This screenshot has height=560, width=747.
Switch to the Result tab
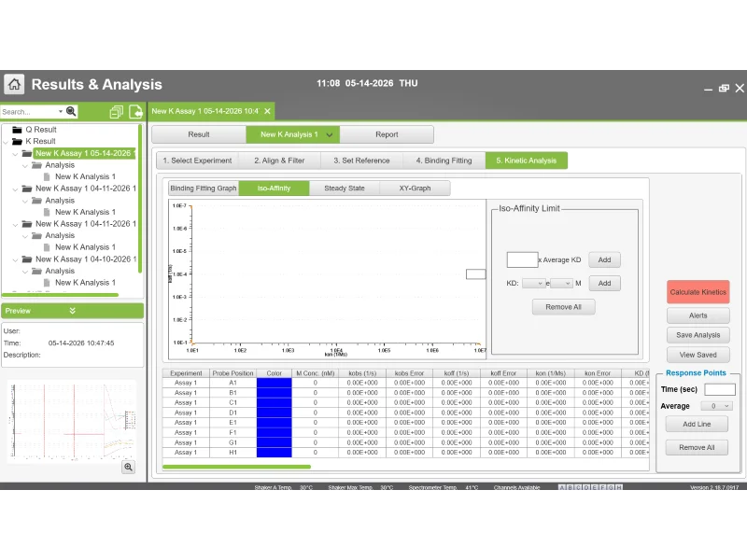pyautogui.click(x=199, y=134)
